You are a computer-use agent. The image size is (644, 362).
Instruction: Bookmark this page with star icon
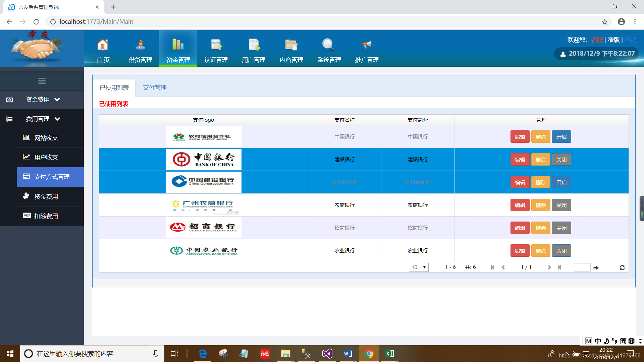point(604,22)
